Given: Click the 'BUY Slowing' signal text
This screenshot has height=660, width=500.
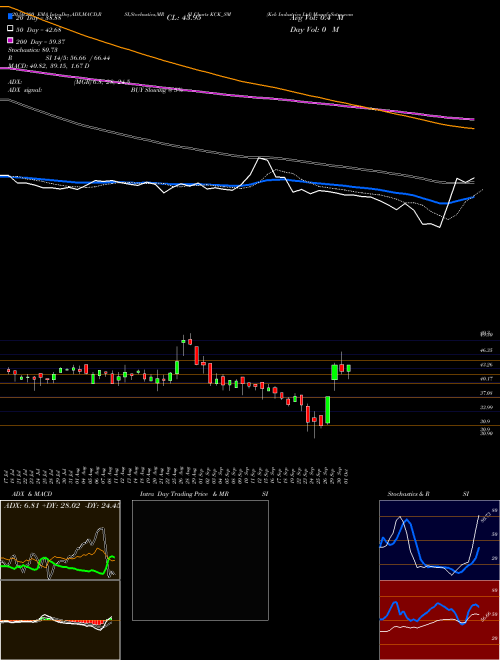Looking at the screenshot, I should [149, 90].
